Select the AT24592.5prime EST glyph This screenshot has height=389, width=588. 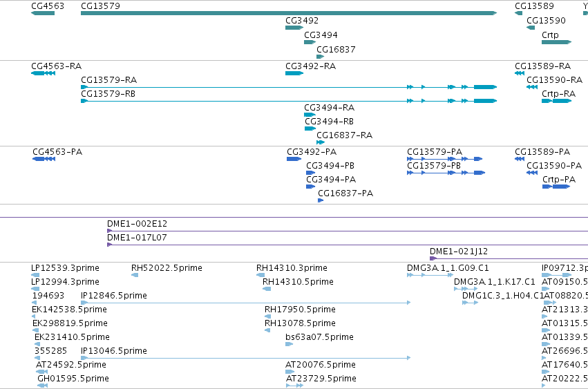pos(41,372)
